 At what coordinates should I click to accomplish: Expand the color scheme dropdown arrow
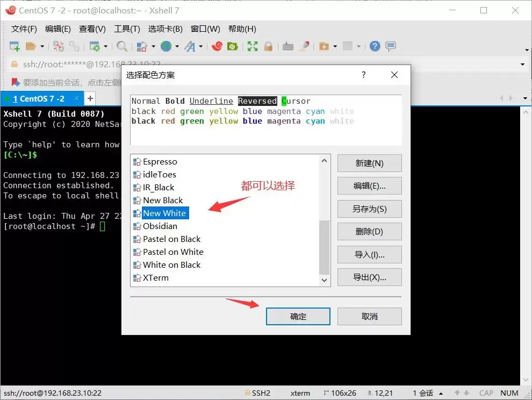pyautogui.click(x=153, y=46)
